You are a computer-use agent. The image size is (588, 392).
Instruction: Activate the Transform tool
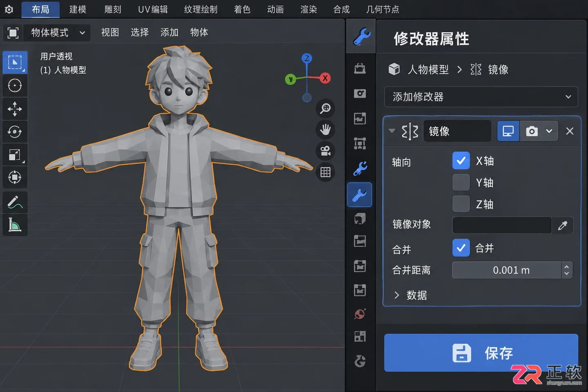coord(15,178)
